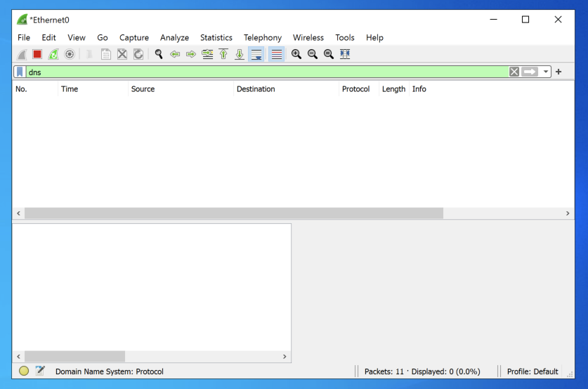Click the Packets: 11 status text

(x=384, y=371)
